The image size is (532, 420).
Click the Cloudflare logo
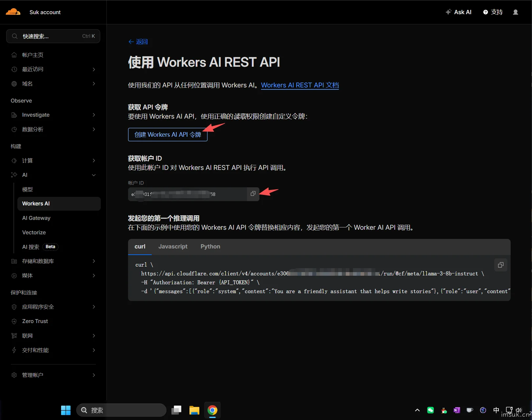tap(13, 12)
